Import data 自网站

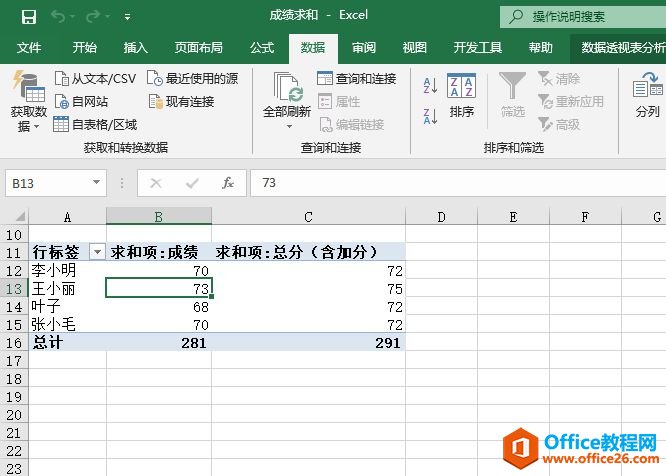pyautogui.click(x=81, y=101)
